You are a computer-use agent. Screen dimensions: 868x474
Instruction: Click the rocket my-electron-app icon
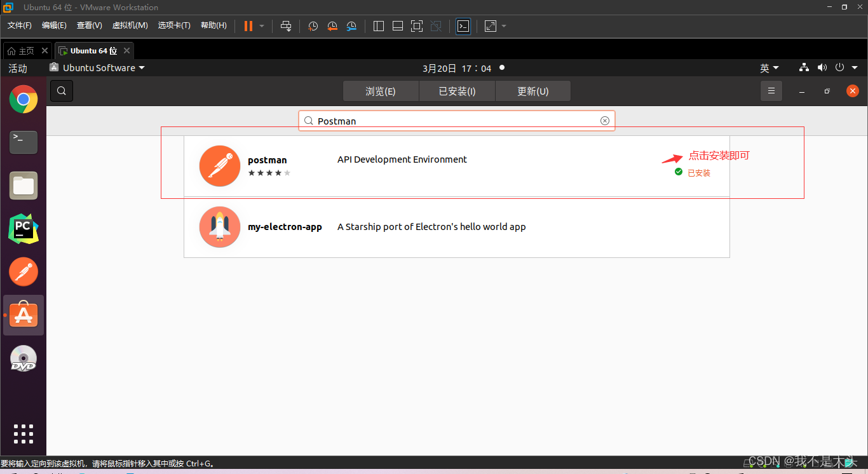point(220,227)
